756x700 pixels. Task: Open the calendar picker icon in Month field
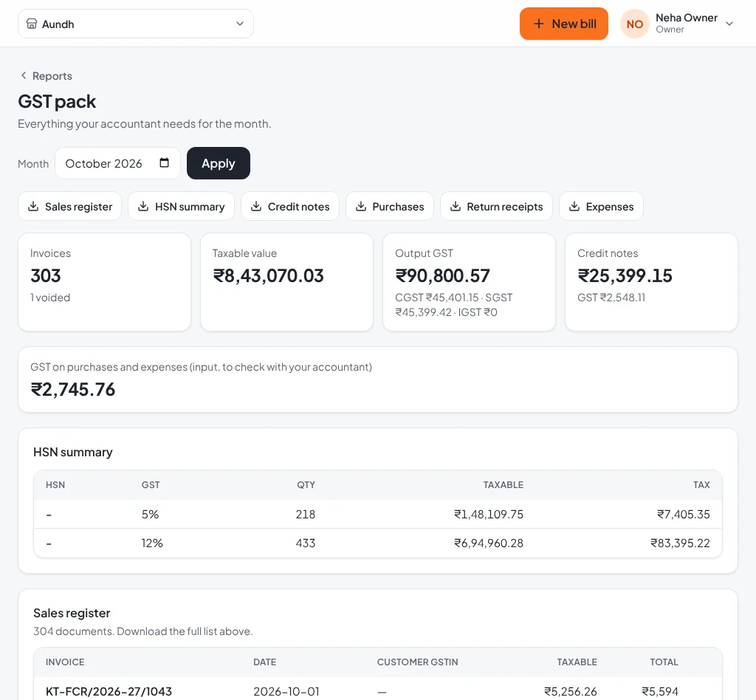click(164, 163)
